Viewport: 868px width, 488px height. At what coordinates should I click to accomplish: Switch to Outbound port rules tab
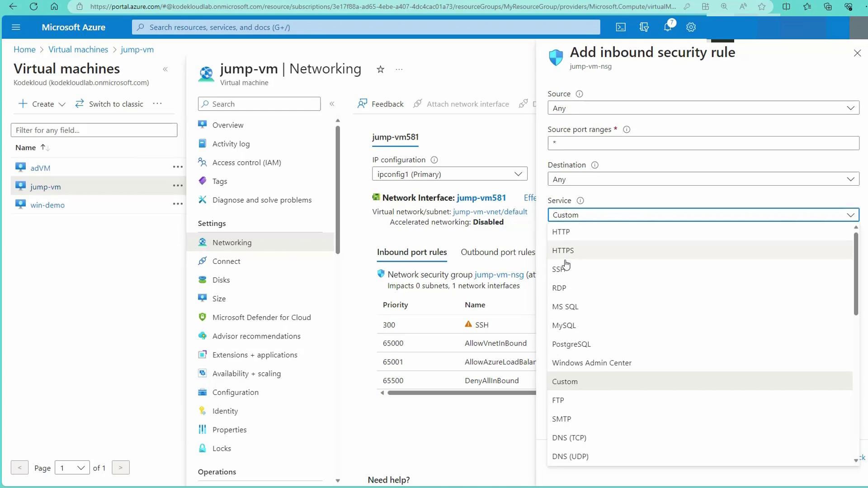pos(497,252)
